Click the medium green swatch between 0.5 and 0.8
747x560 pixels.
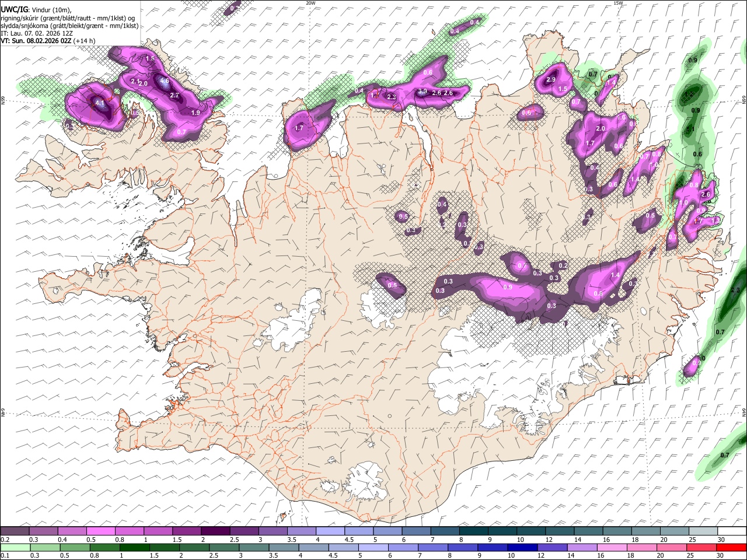click(x=75, y=547)
